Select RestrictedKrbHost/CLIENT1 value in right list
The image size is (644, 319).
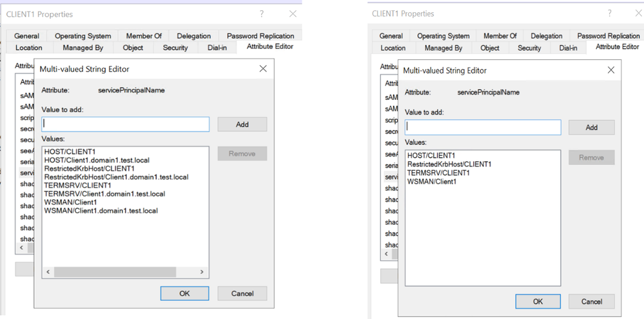[x=449, y=164]
